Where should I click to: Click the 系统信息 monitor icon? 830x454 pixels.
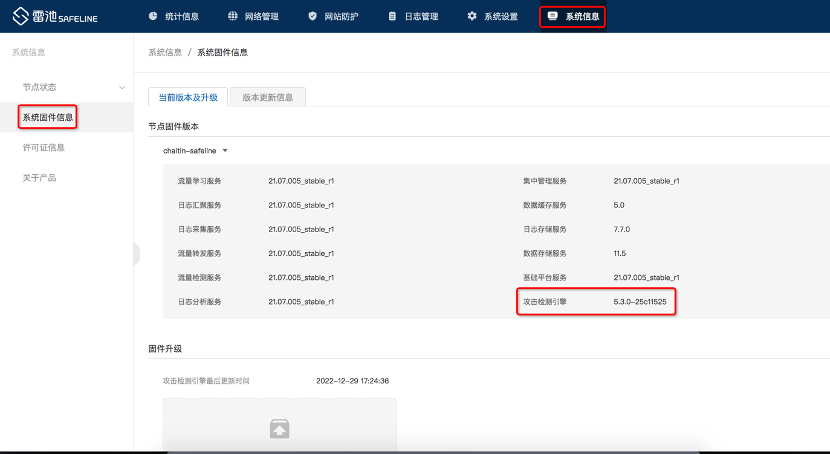tap(552, 16)
